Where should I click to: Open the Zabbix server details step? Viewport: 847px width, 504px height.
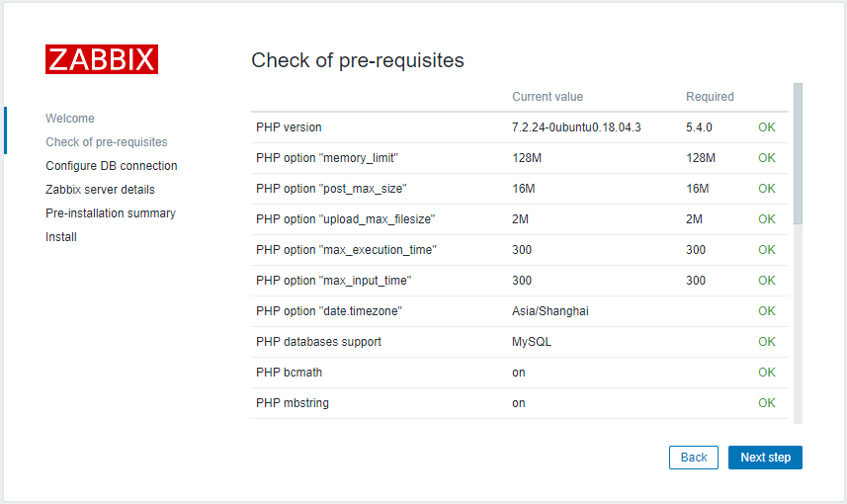100,190
